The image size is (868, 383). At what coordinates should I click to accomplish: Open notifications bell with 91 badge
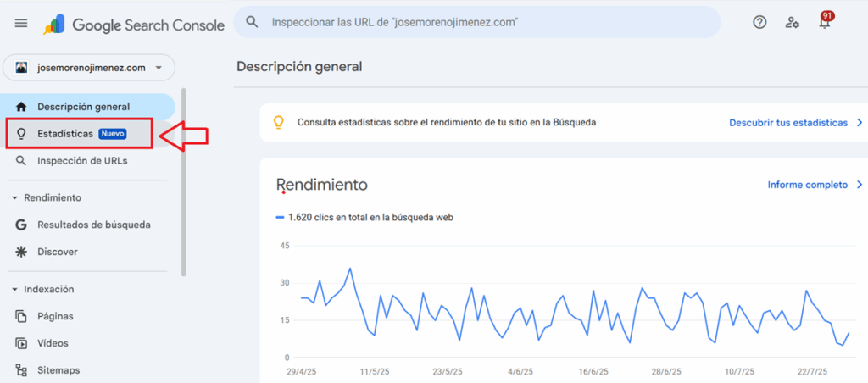[824, 23]
